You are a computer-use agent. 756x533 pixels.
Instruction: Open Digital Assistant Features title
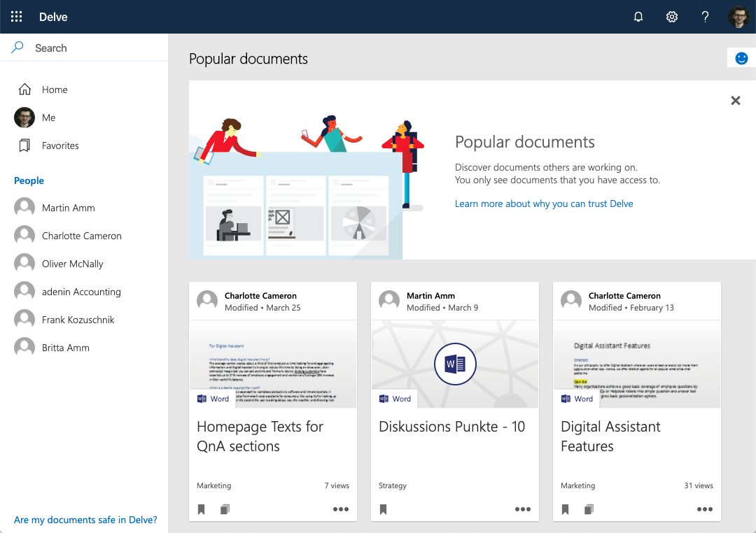pos(610,436)
